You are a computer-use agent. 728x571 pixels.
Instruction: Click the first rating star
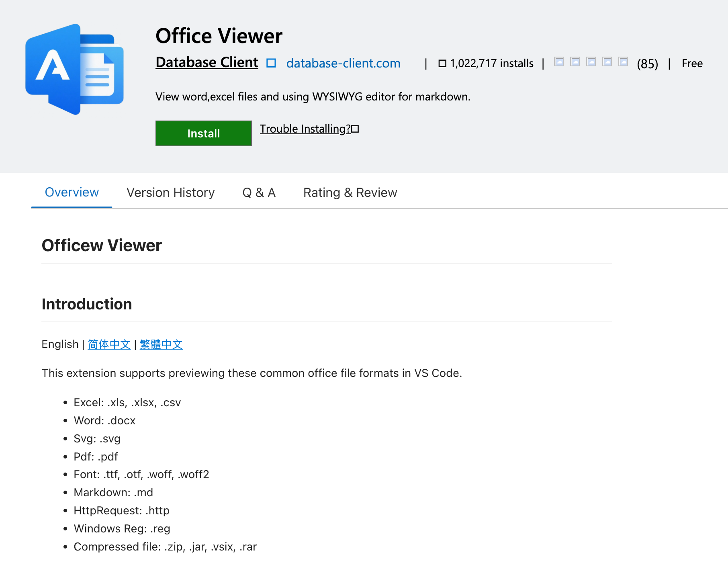point(559,62)
